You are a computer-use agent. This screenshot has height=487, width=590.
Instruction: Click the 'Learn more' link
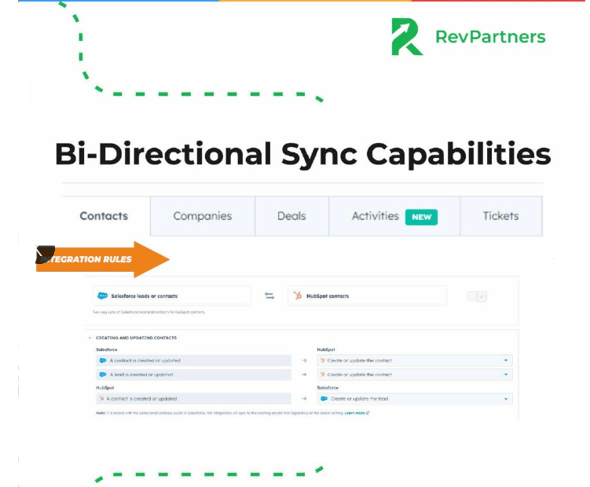354,413
